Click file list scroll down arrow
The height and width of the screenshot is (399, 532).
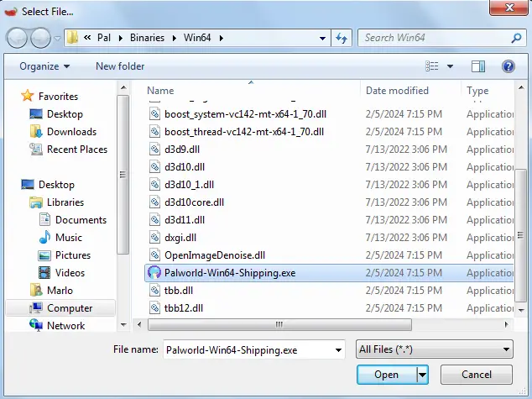click(521, 310)
